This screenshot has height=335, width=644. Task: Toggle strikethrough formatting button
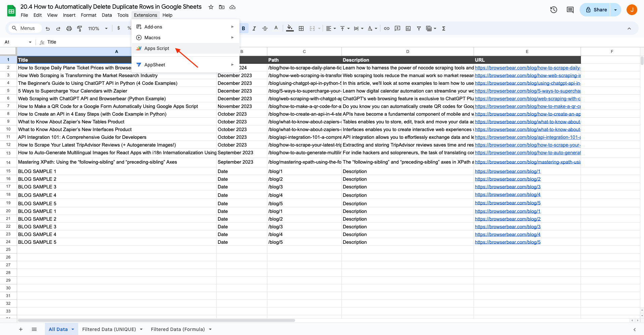pyautogui.click(x=265, y=29)
